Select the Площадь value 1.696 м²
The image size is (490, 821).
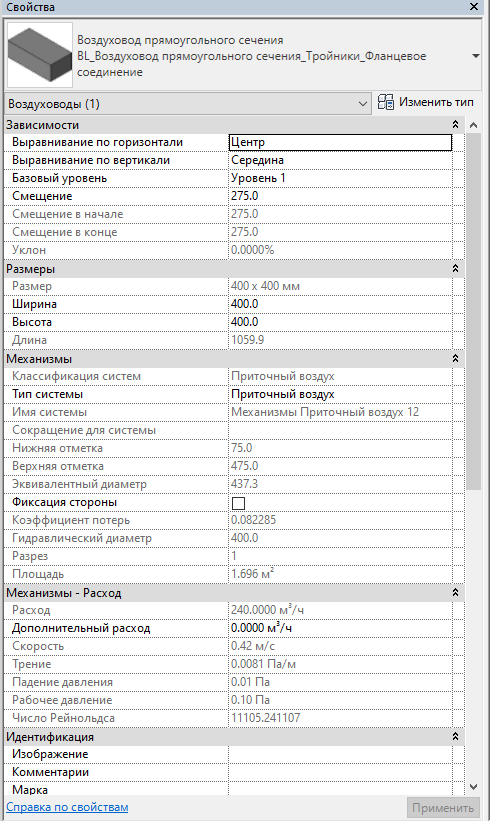(252, 573)
